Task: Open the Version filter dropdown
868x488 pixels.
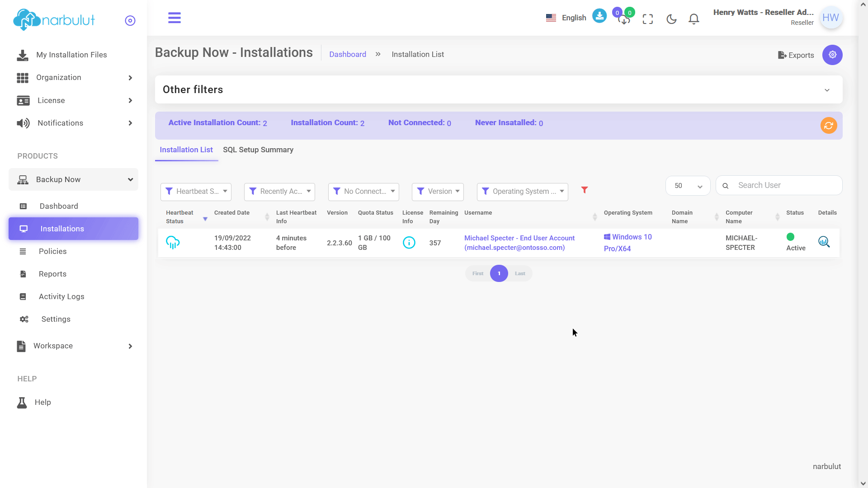Action: (438, 192)
